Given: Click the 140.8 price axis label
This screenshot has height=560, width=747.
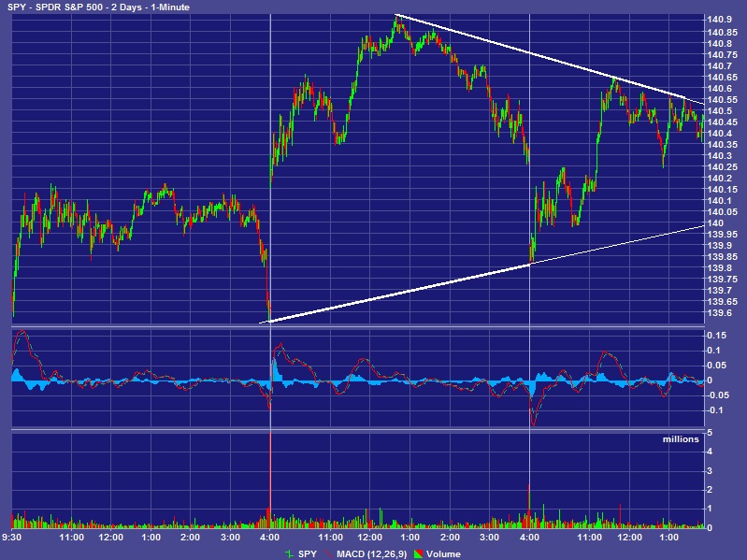Looking at the screenshot, I should pyautogui.click(x=719, y=43).
